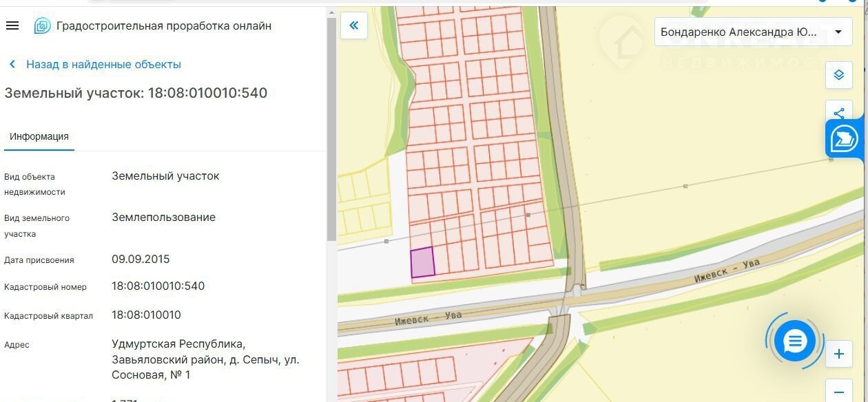Click the cadastral quarter value 18:08:010010
868x402 pixels.
tap(146, 315)
